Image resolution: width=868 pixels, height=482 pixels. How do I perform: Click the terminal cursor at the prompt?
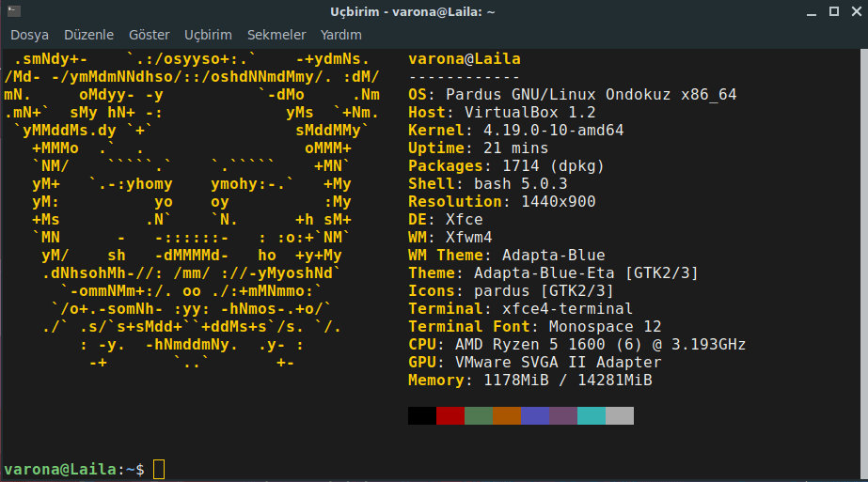pos(159,469)
